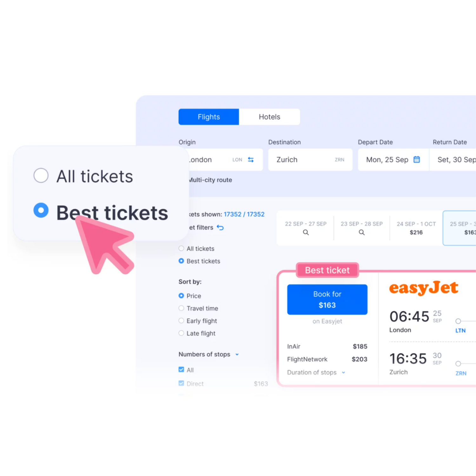Select the large Best tickets radio button
This screenshot has height=476, width=476.
pyautogui.click(x=41, y=210)
